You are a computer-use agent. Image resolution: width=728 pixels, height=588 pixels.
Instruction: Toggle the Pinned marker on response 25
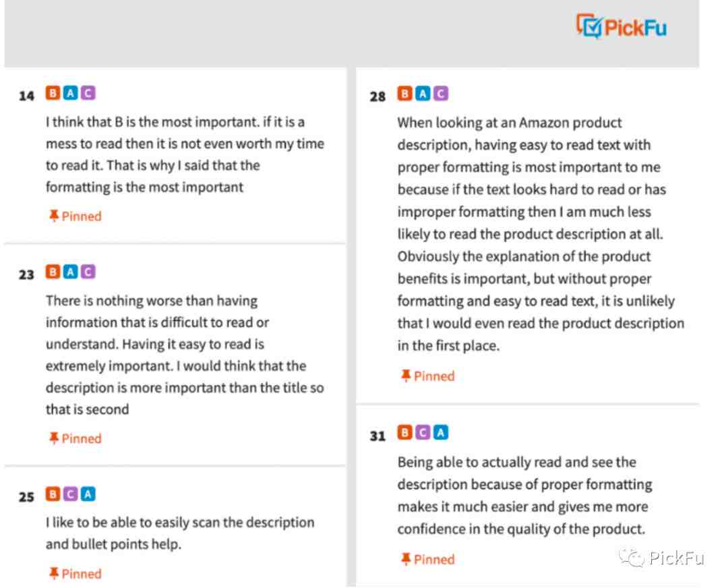click(x=75, y=574)
